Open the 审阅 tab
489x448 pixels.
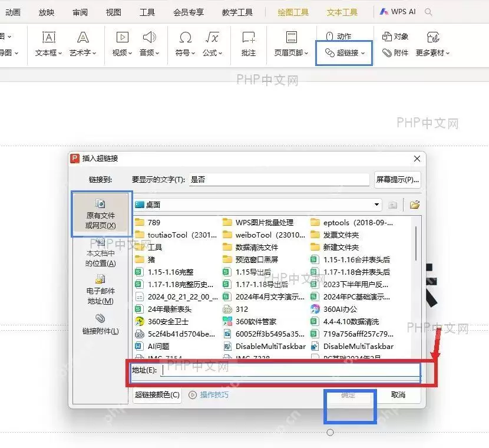pyautogui.click(x=80, y=12)
